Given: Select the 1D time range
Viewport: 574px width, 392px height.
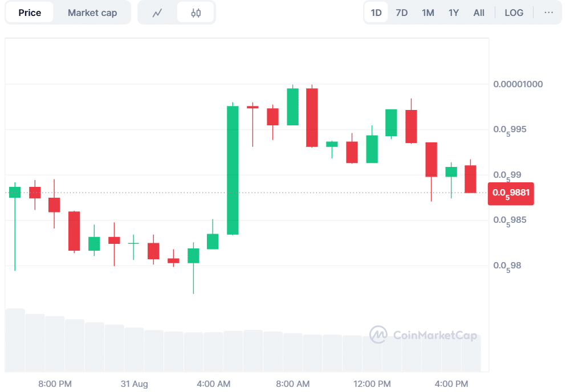Looking at the screenshot, I should (376, 13).
